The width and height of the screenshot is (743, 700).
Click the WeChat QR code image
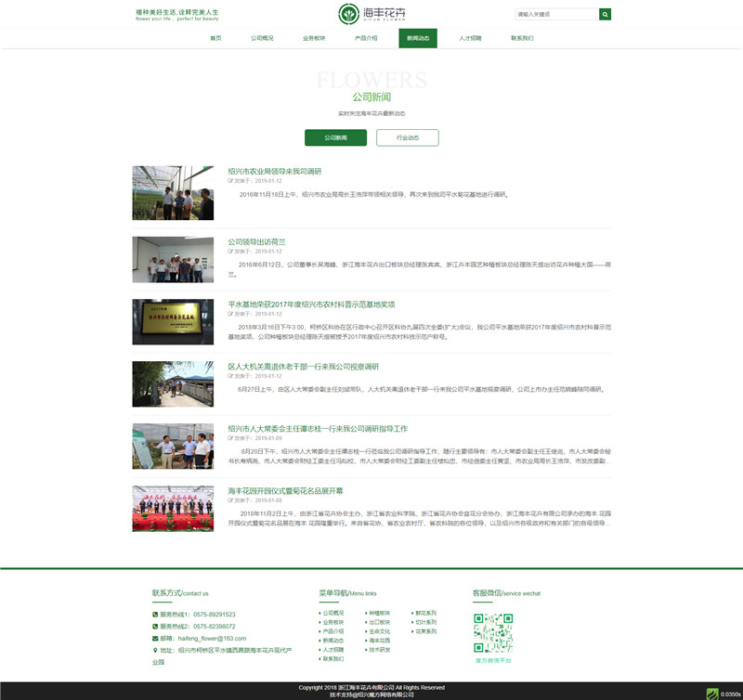pos(493,633)
